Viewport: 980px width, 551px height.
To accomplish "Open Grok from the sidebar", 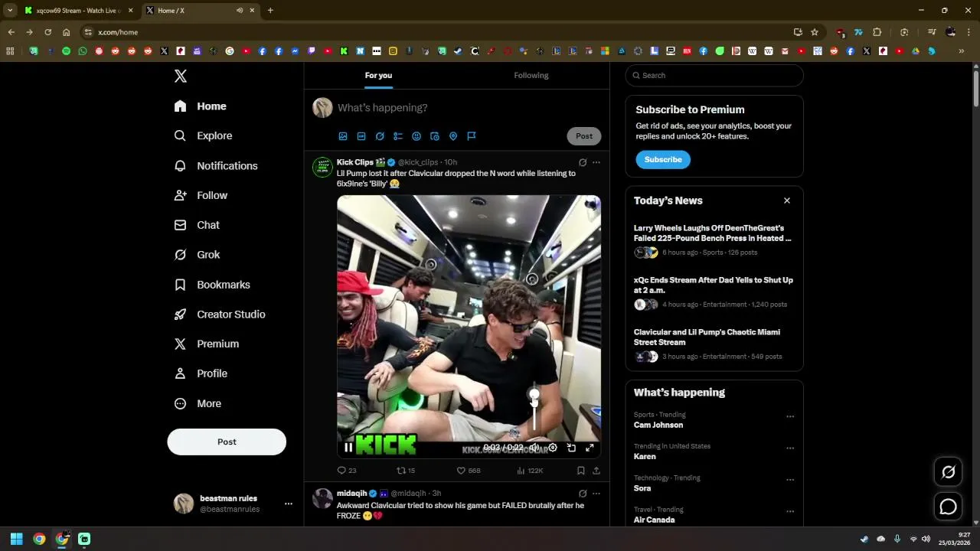I will coord(198,255).
